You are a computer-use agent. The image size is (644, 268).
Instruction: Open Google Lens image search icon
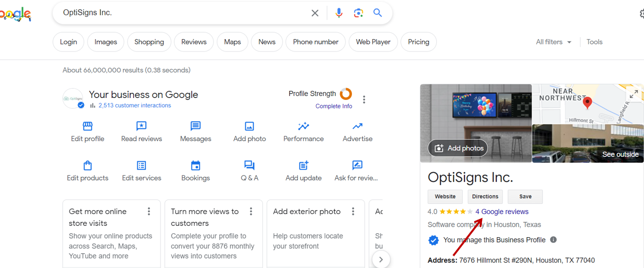pyautogui.click(x=358, y=13)
